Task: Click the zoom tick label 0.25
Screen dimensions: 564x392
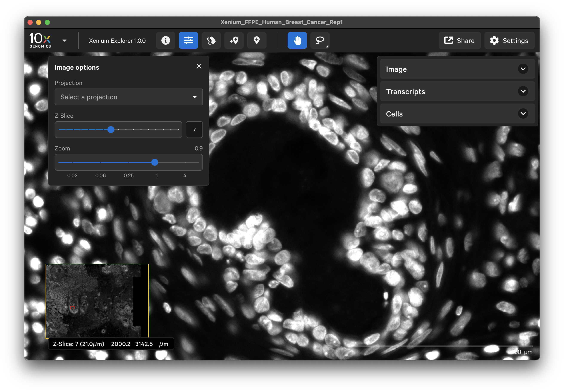Action: pyautogui.click(x=129, y=176)
